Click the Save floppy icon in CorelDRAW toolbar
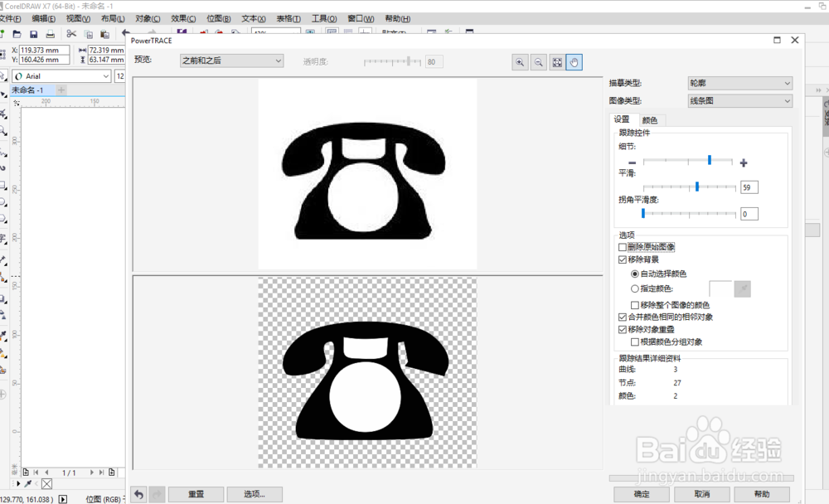 coord(33,34)
